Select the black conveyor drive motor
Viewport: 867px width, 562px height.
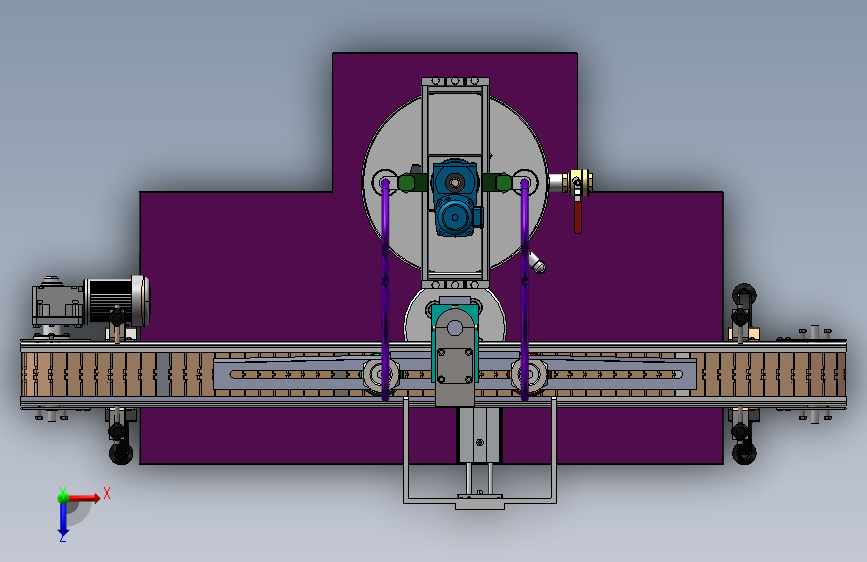pyautogui.click(x=117, y=300)
